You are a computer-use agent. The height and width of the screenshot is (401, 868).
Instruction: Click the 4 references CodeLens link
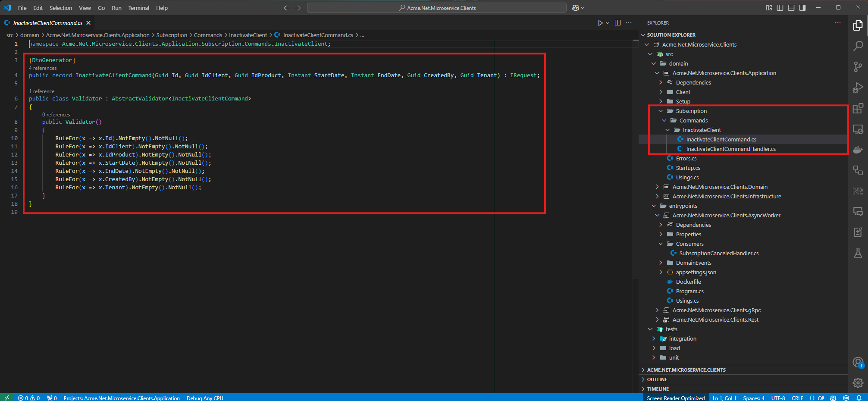click(x=43, y=68)
